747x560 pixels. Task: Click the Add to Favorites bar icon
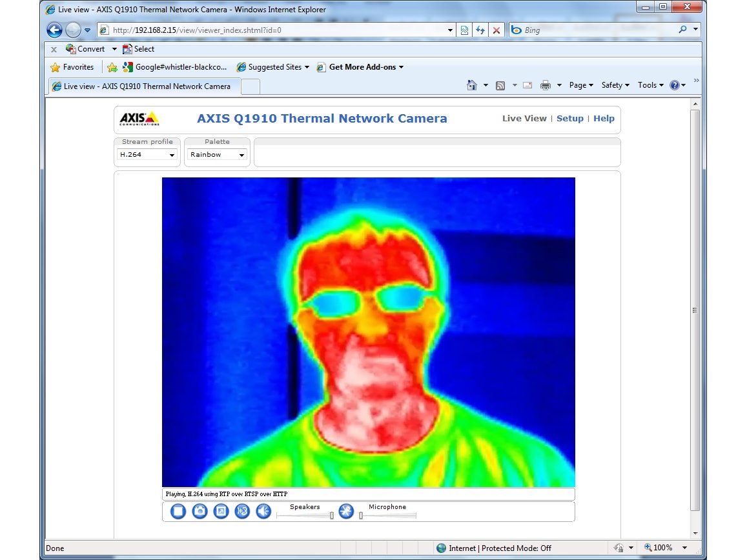(112, 67)
